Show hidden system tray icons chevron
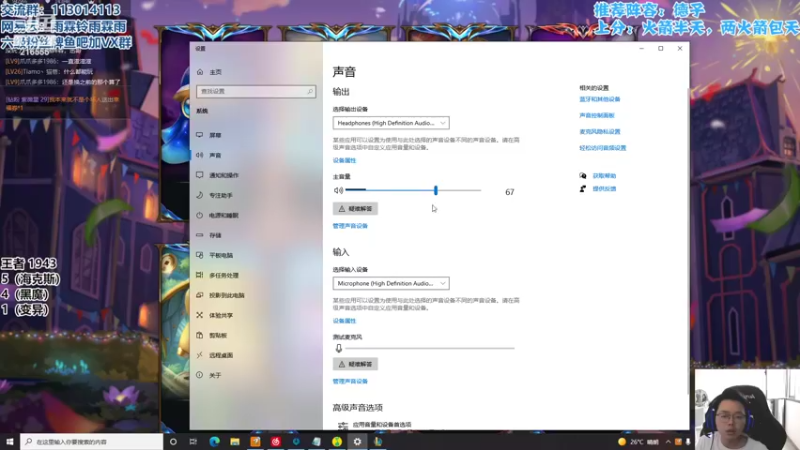 [668, 442]
